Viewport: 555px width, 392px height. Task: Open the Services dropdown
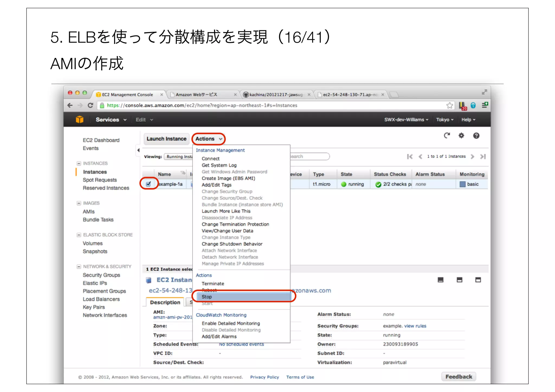pyautogui.click(x=111, y=119)
